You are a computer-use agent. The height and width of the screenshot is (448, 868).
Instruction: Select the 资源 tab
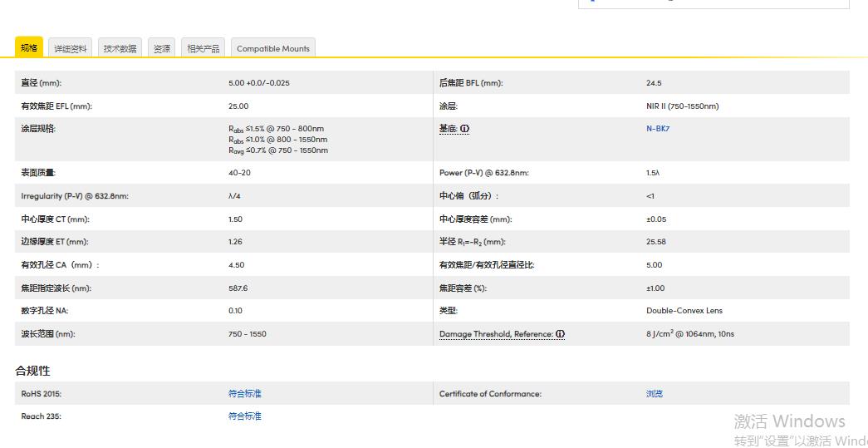point(162,49)
